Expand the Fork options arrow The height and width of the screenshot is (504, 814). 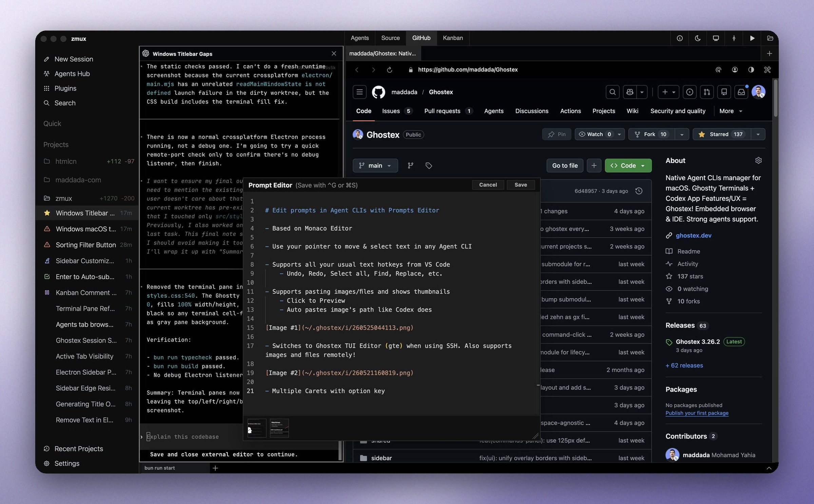pos(682,135)
